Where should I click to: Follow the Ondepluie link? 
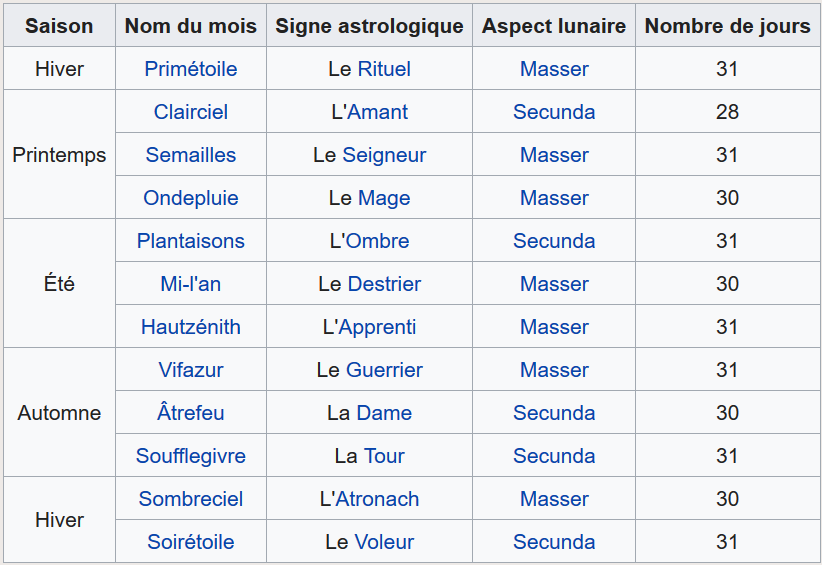pos(191,198)
